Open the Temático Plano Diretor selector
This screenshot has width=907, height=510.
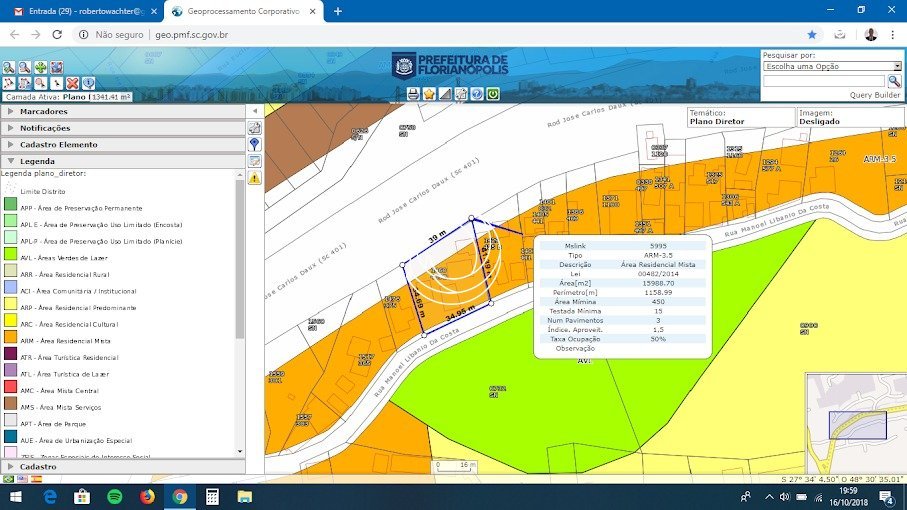pos(741,117)
